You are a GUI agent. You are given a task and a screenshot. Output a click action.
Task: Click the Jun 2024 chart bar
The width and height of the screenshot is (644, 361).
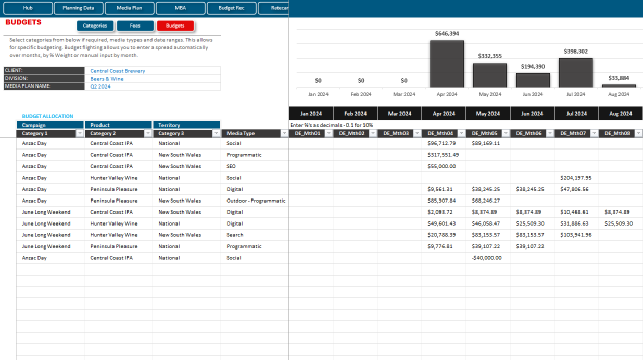[533, 80]
